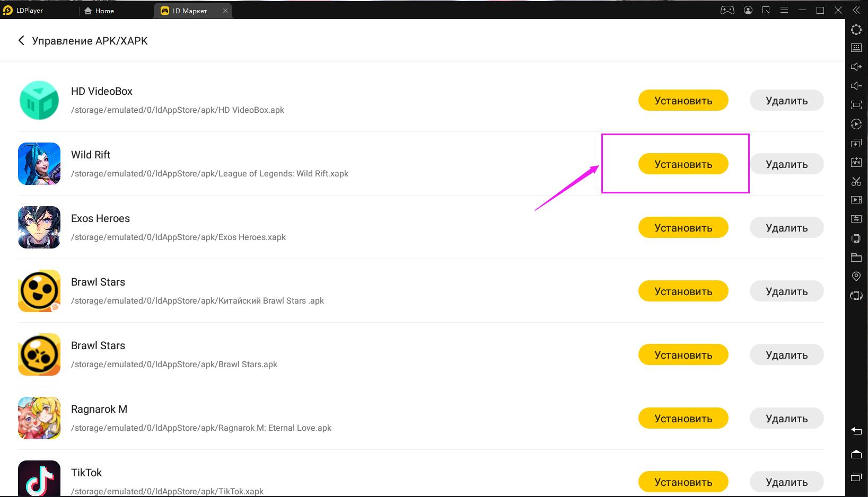Open LDPlayer settings gear icon
This screenshot has width=868, height=497.
(856, 30)
